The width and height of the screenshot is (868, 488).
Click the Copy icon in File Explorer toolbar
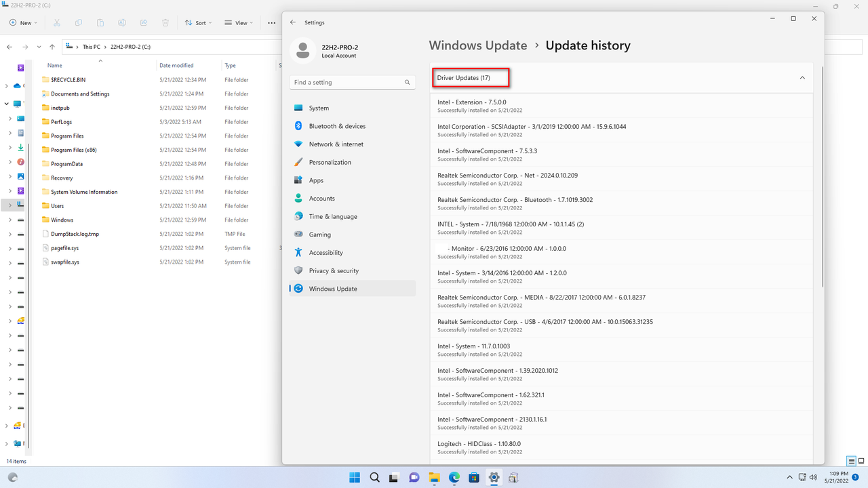point(79,22)
